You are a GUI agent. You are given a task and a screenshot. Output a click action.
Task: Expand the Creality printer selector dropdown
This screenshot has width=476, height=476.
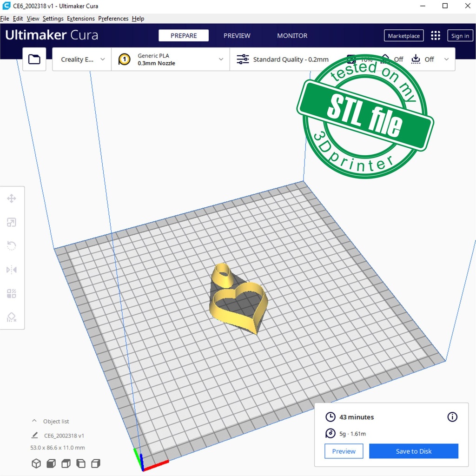coord(82,59)
